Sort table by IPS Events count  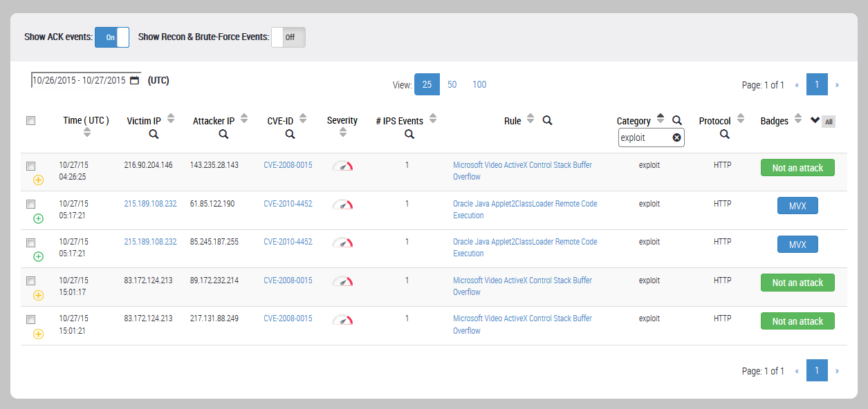point(433,118)
